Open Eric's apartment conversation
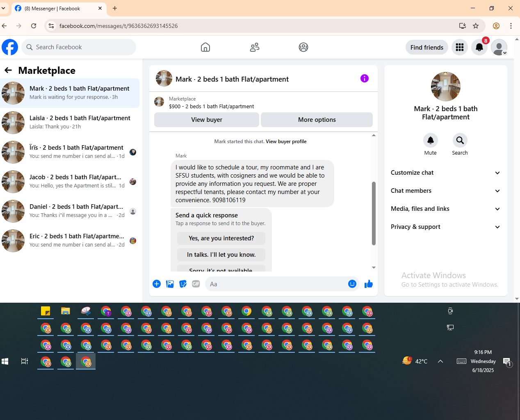This screenshot has height=420, width=520. click(x=70, y=241)
